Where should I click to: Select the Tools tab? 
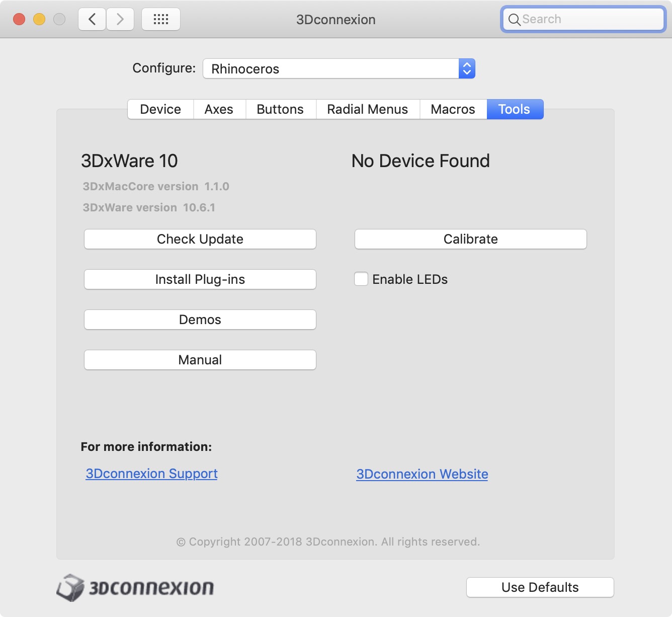(515, 109)
